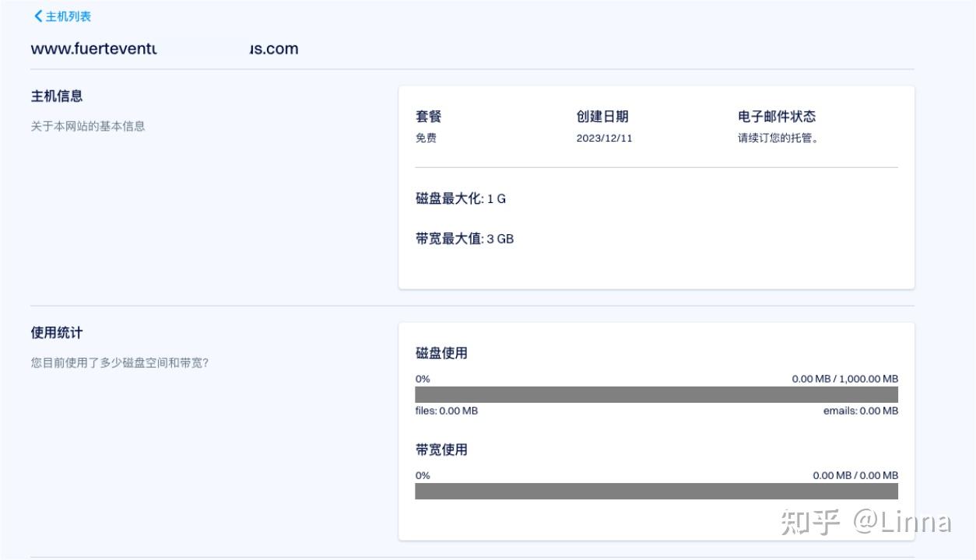Click the disk usage progress bar

tap(657, 394)
